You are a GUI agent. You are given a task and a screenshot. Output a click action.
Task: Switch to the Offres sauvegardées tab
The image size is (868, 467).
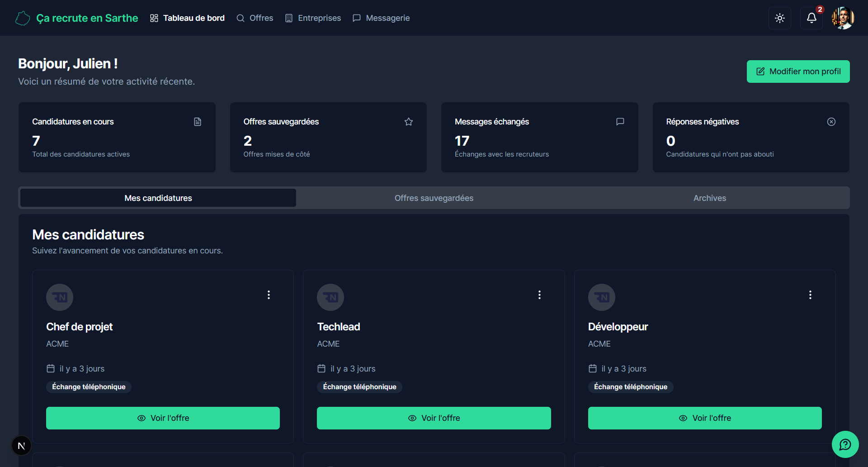(x=434, y=198)
